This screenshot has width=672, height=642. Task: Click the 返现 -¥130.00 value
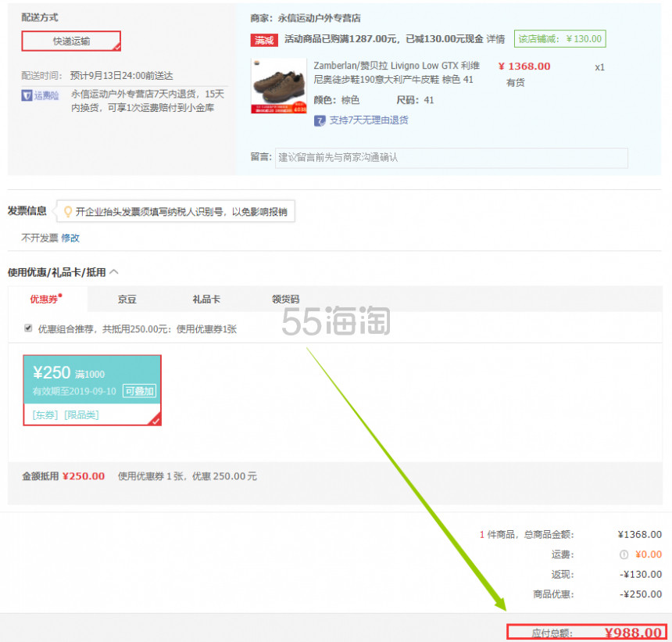[x=641, y=575]
